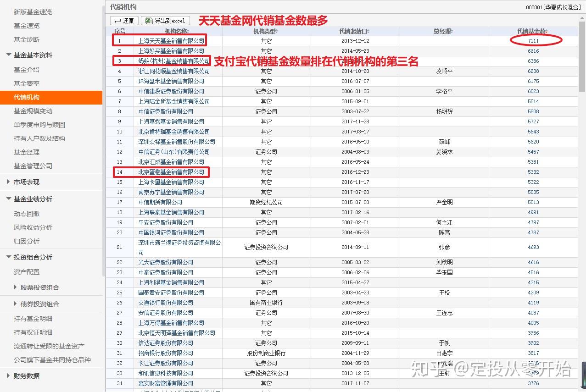Click fund count 6238 for 浙江同花顺
Viewport: 586px width, 392px height.
pyautogui.click(x=533, y=71)
